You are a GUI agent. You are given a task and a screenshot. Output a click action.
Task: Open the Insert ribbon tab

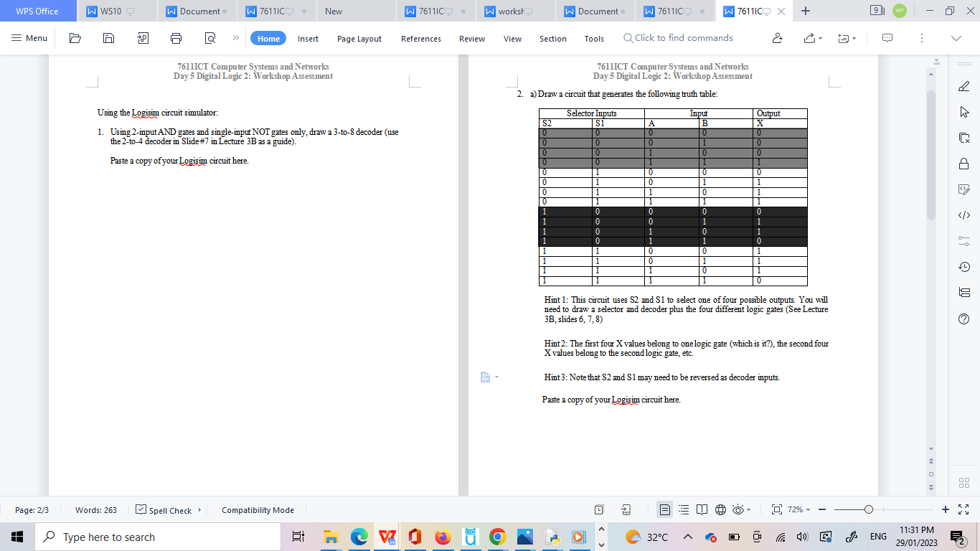(308, 39)
